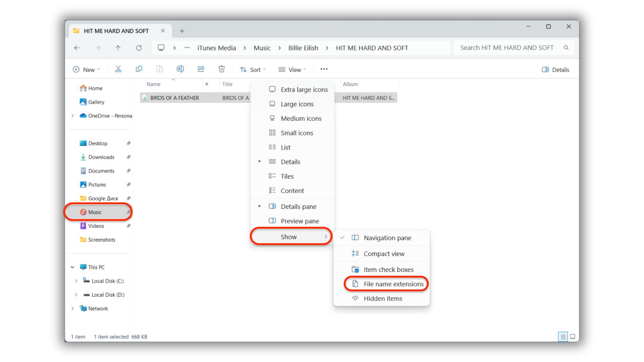This screenshot has height=362, width=644.
Task: Collapse the This PC tree node
Action: [72, 267]
